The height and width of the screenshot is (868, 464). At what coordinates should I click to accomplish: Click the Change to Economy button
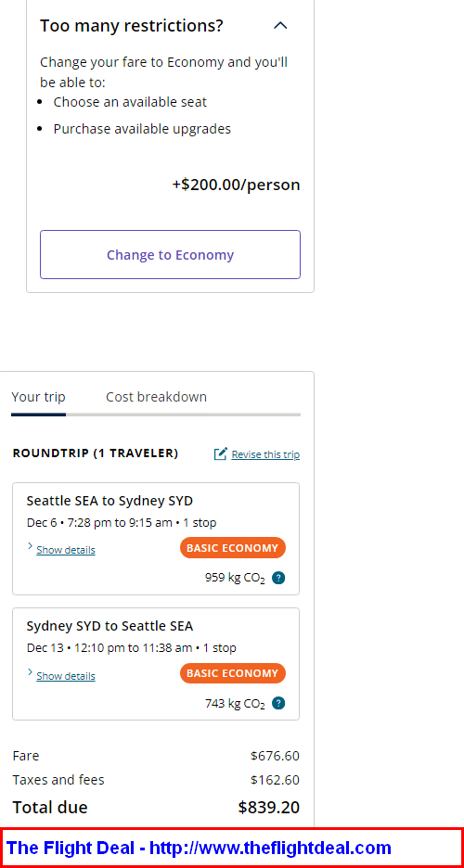pyautogui.click(x=170, y=255)
